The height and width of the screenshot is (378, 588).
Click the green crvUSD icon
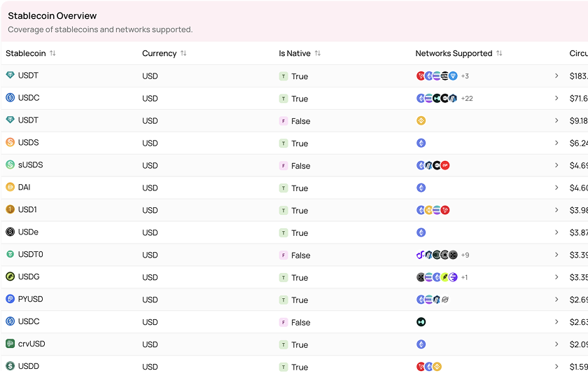(x=10, y=344)
